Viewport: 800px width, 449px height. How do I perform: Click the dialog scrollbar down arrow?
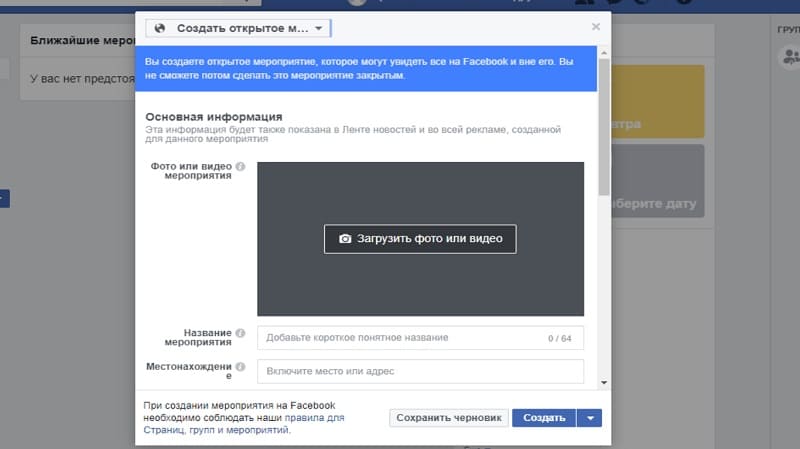[x=604, y=382]
